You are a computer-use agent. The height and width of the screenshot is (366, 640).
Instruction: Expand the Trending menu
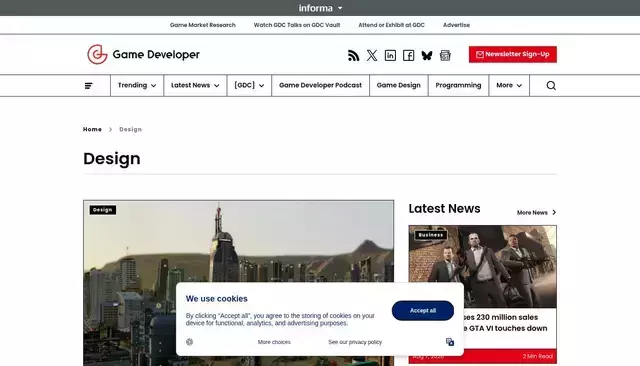click(137, 85)
